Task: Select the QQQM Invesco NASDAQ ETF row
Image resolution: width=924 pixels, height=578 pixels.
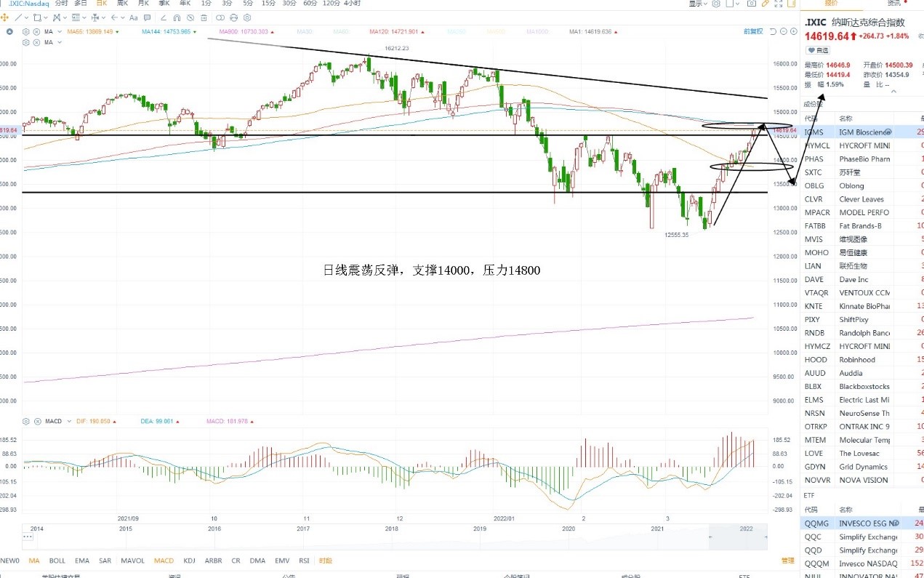Action: 861,563
